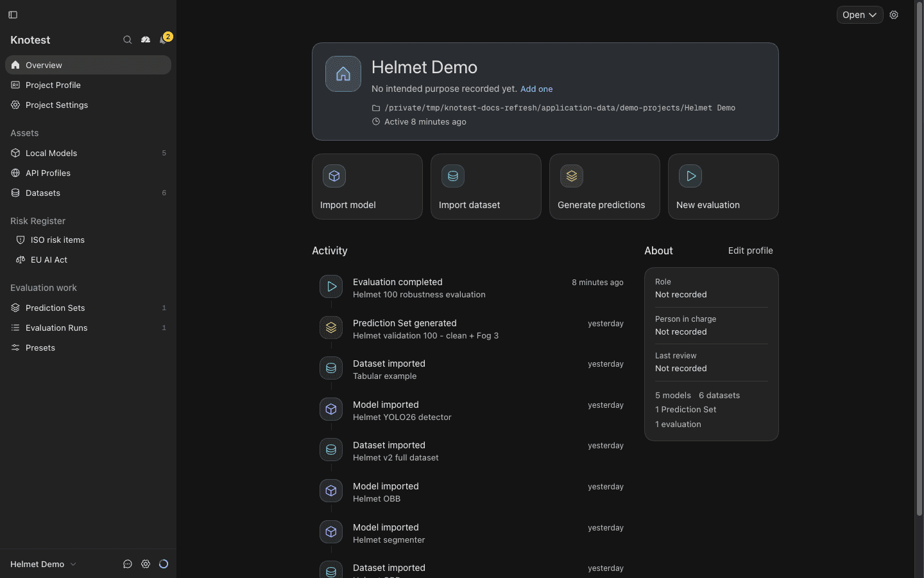Click the Generate predictions card
924x578 pixels.
coord(604,186)
